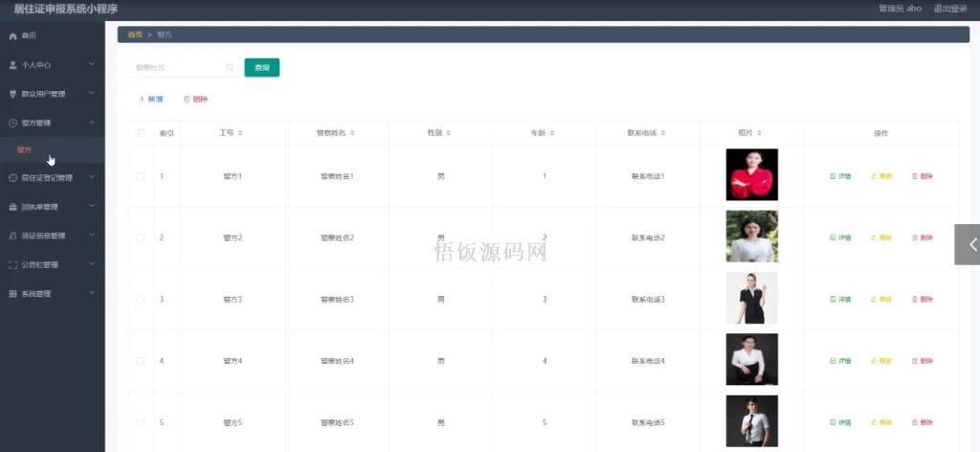
Task: Expand the 公告栏管理 chevron
Action: (x=91, y=264)
